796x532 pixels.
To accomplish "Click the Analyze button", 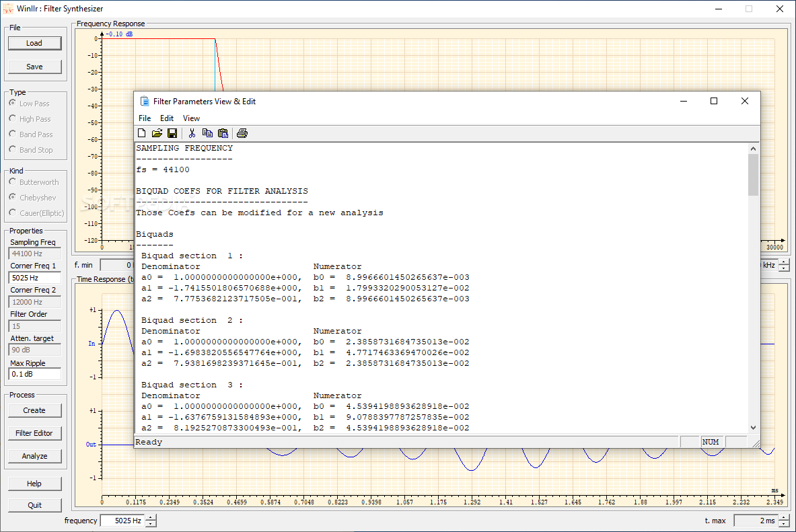I will [34, 456].
